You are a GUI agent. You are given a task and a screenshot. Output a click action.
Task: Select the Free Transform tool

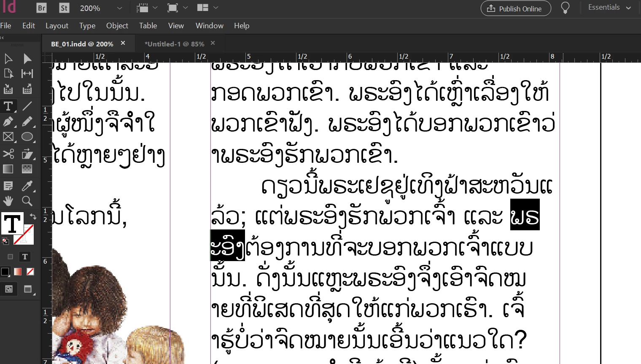point(27,154)
